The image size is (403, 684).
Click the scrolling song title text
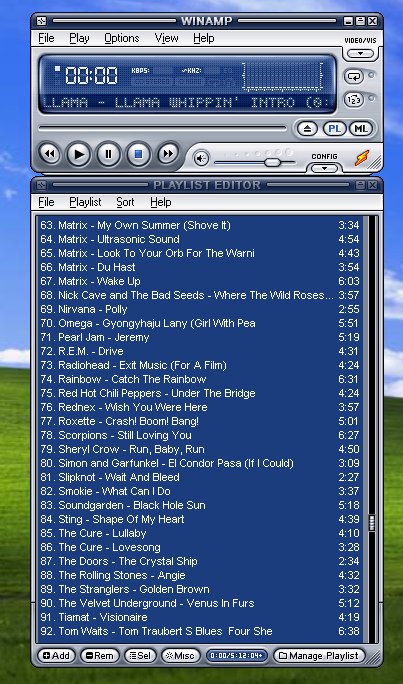click(x=188, y=103)
